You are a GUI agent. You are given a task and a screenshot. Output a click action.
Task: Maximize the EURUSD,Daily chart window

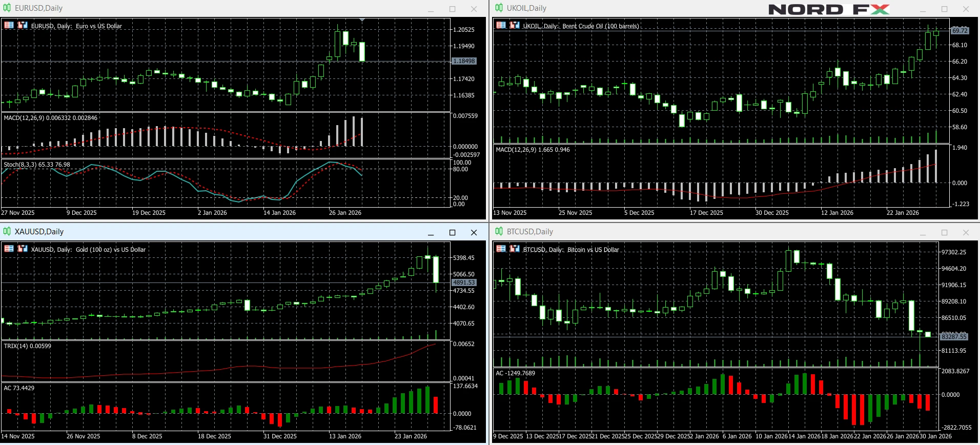point(452,9)
